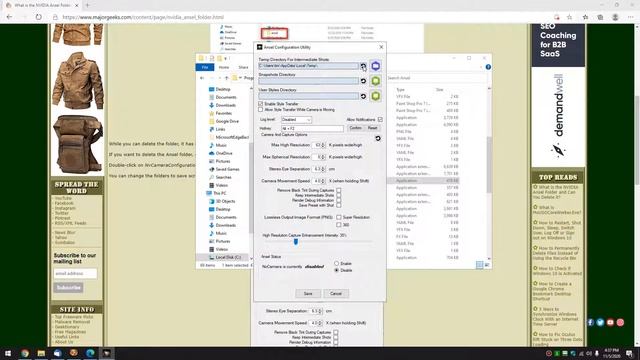The width and height of the screenshot is (640, 360).
Task: Click the Ansel Configuration Utility title icon
Action: click(259, 47)
